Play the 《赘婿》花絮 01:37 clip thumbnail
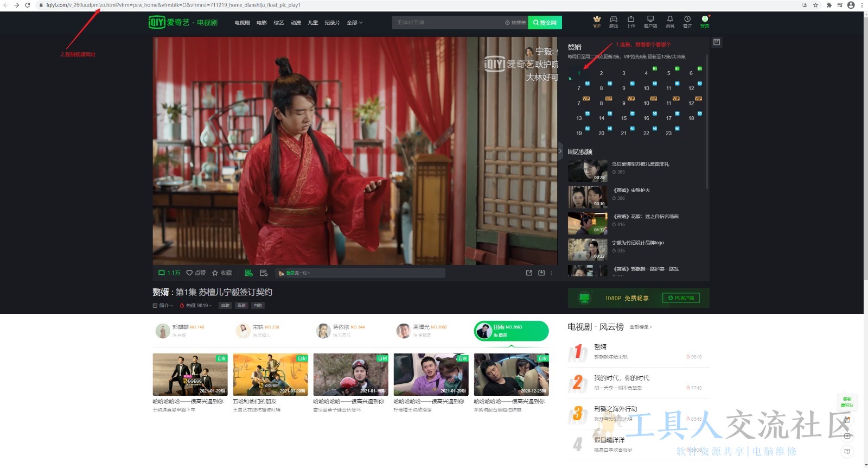Screen dimensions: 868x468 click(588, 224)
